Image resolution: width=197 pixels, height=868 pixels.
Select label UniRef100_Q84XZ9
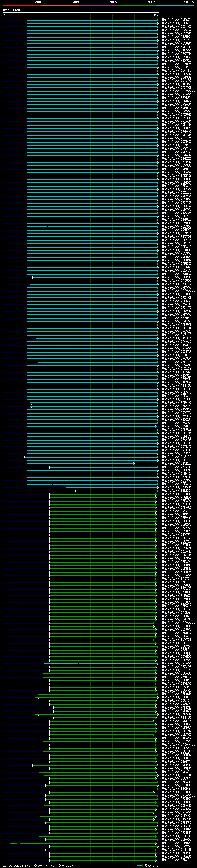click(x=177, y=159)
